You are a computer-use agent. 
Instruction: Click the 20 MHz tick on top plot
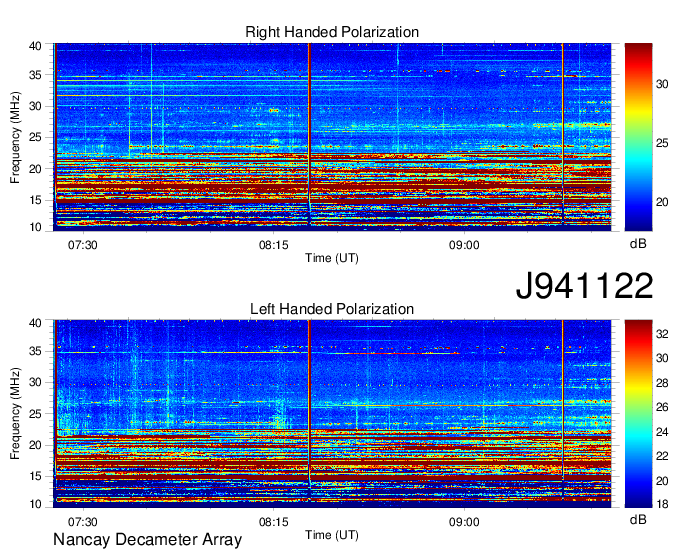coord(36,169)
